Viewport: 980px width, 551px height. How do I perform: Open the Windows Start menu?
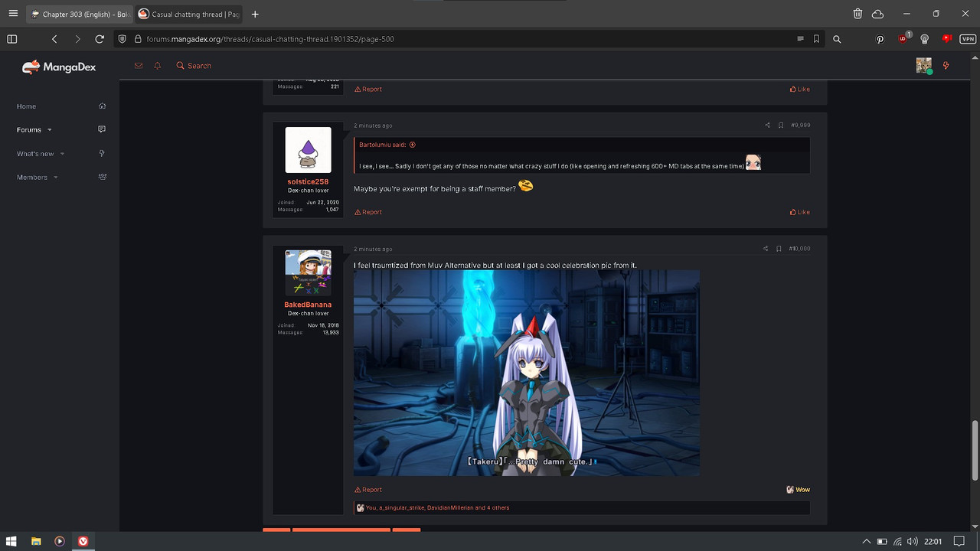[x=11, y=541]
